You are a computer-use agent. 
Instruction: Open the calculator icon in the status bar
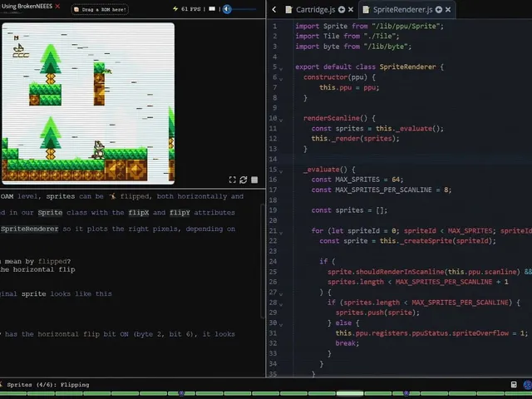click(514, 384)
